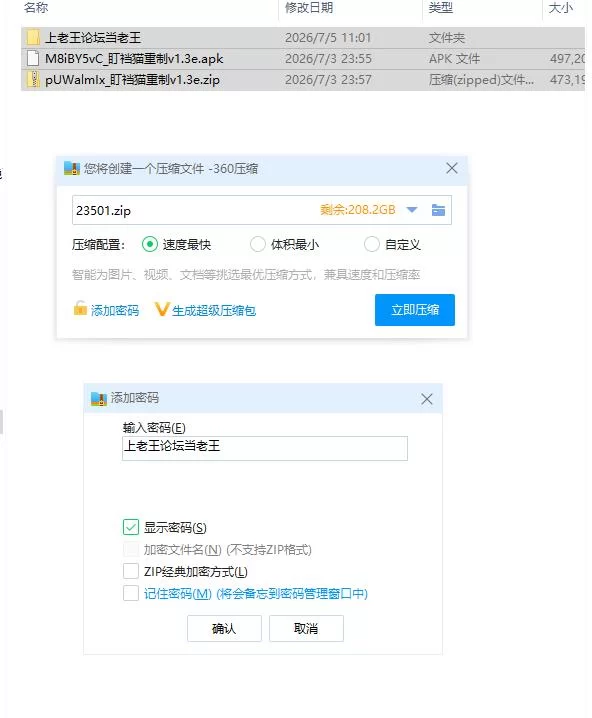Image resolution: width=592 pixels, height=718 pixels.
Task: Click the 360压缩 logo in 添加密码 dialog title
Action: pyautogui.click(x=98, y=398)
